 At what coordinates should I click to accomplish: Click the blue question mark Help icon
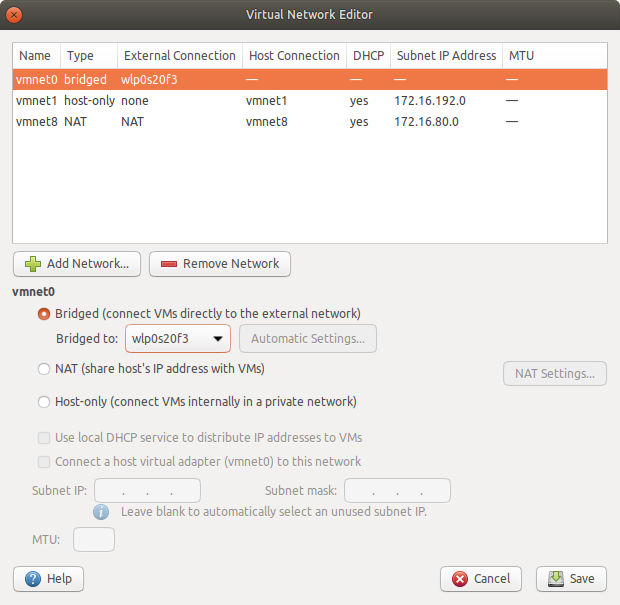(x=32, y=578)
